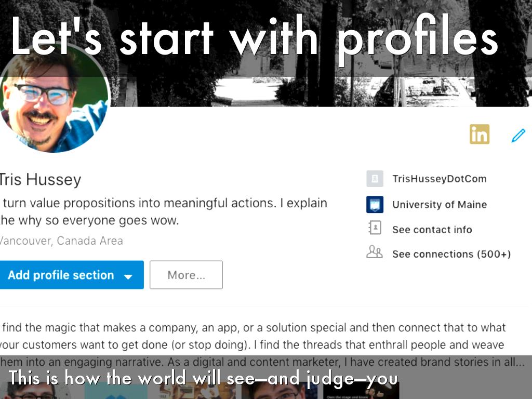Click the pencil edit profile icon
532x399 pixels.
(x=518, y=136)
